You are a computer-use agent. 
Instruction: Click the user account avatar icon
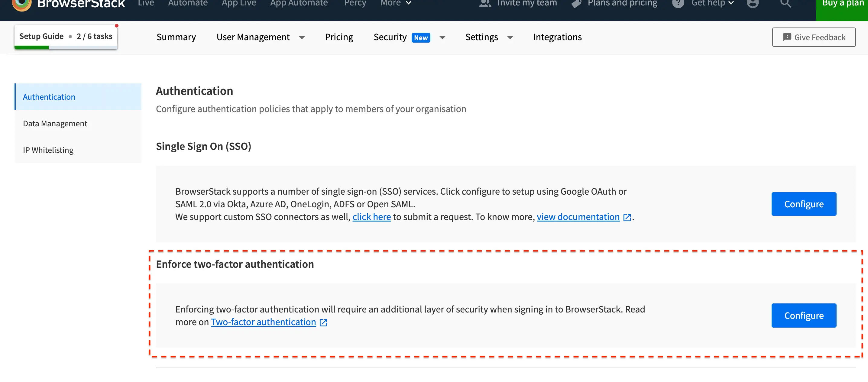click(x=753, y=3)
